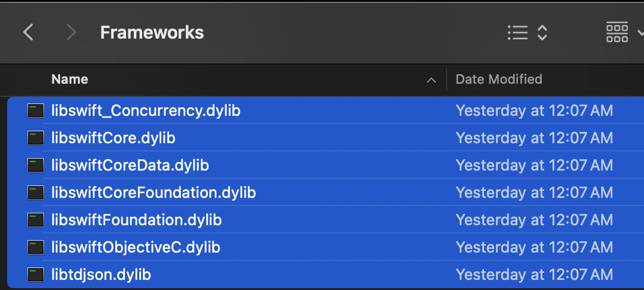Expand the grouping dropdown chevron
The width and height of the screenshot is (644, 290).
pyautogui.click(x=640, y=32)
